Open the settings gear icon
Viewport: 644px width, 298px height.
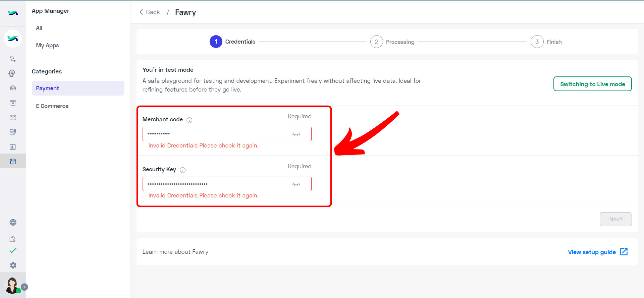point(13,265)
